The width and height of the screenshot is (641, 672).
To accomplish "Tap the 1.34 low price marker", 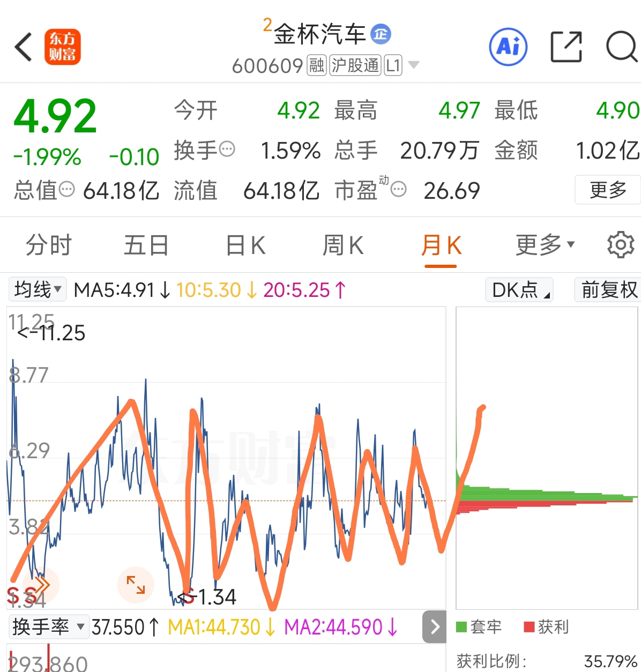I will [207, 596].
